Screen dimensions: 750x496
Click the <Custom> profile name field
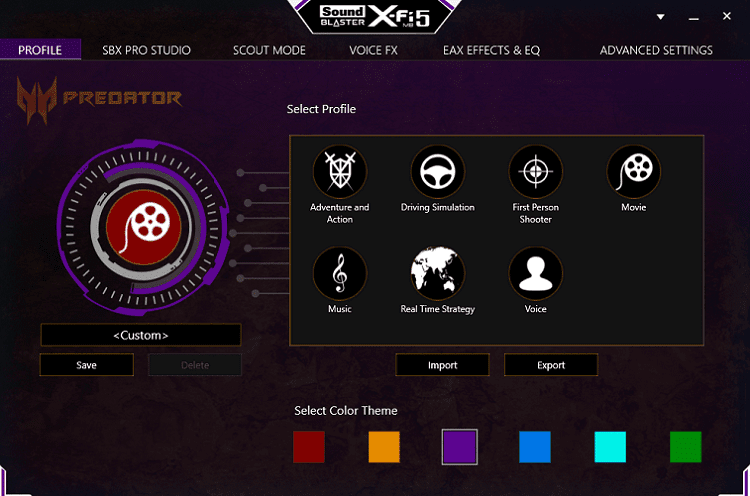pos(141,335)
